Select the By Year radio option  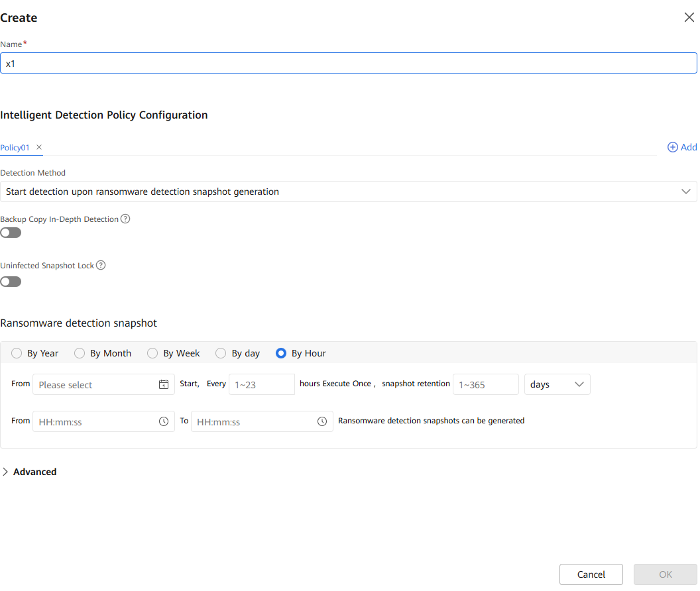click(17, 353)
